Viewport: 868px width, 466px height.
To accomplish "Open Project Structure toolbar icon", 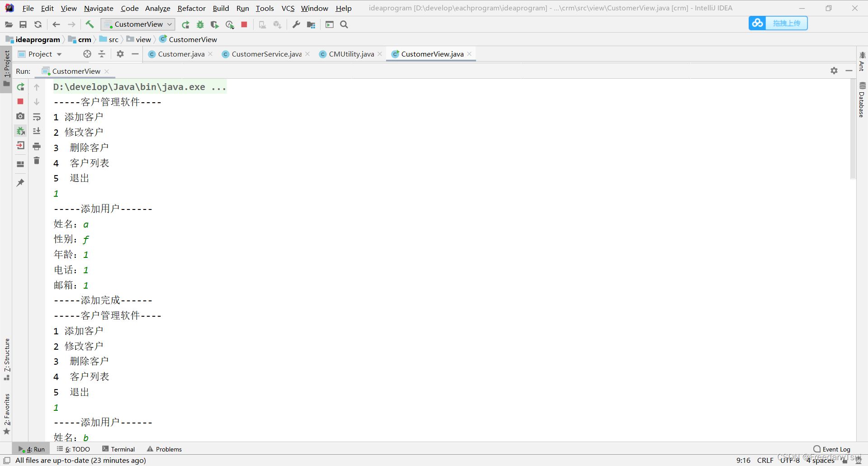I will click(311, 24).
